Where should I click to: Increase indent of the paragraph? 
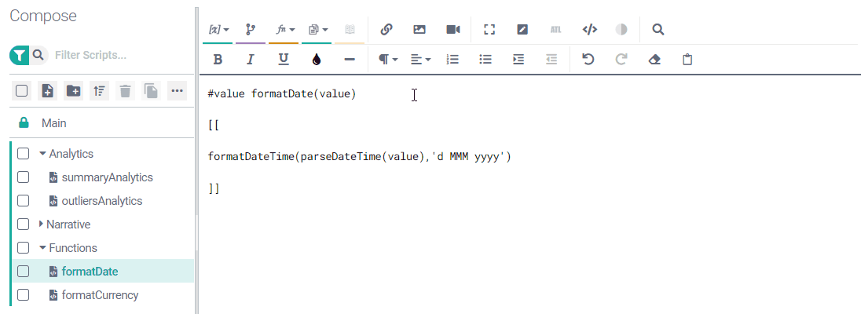[518, 59]
